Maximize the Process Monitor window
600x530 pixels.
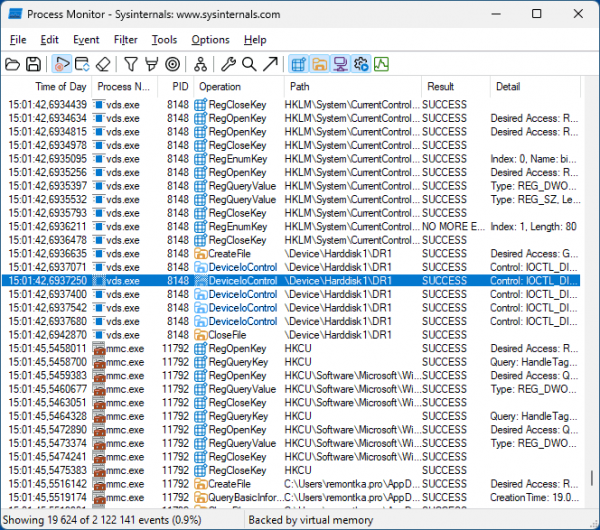536,14
